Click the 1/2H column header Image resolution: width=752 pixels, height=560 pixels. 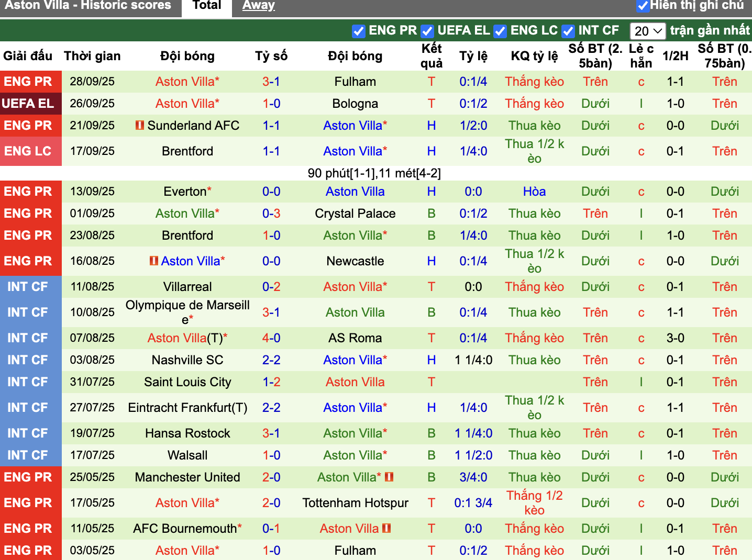[676, 56]
